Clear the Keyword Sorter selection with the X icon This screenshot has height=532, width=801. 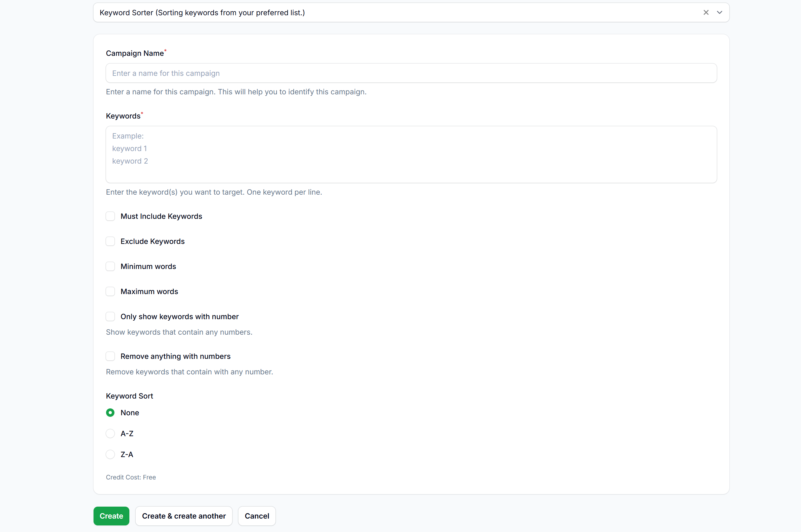tap(706, 13)
